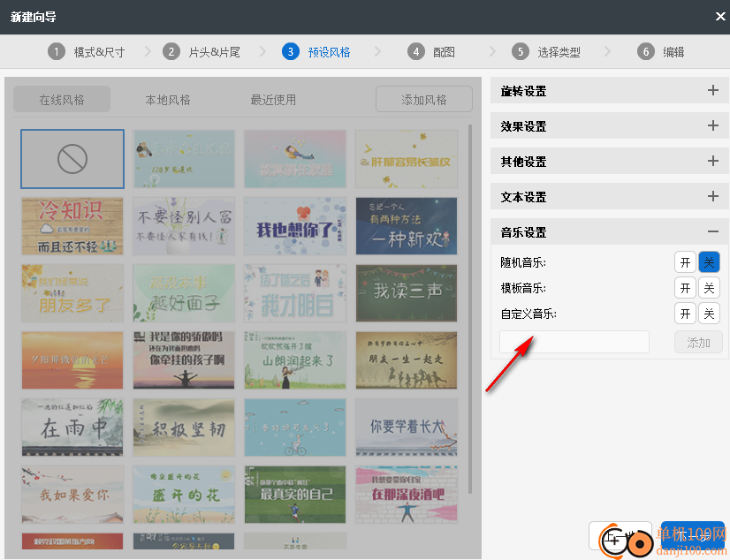Enable custom music with 开
Viewport: 730px width, 560px height.
coord(685,314)
